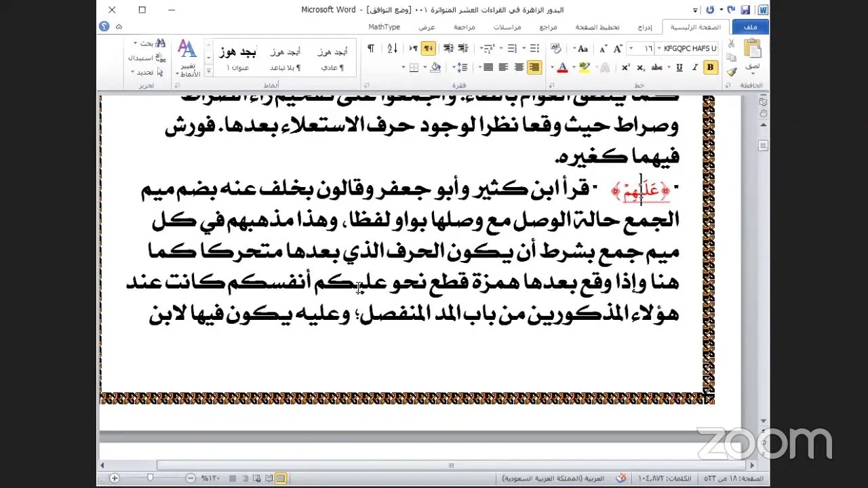Click the zoom slider on status bar
The height and width of the screenshot is (488, 868).
(x=151, y=479)
